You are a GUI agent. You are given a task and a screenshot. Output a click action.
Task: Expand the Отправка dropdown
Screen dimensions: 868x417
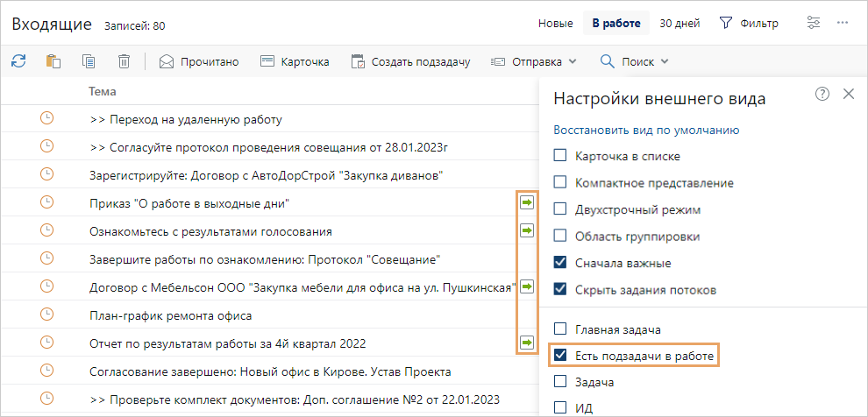tap(533, 61)
